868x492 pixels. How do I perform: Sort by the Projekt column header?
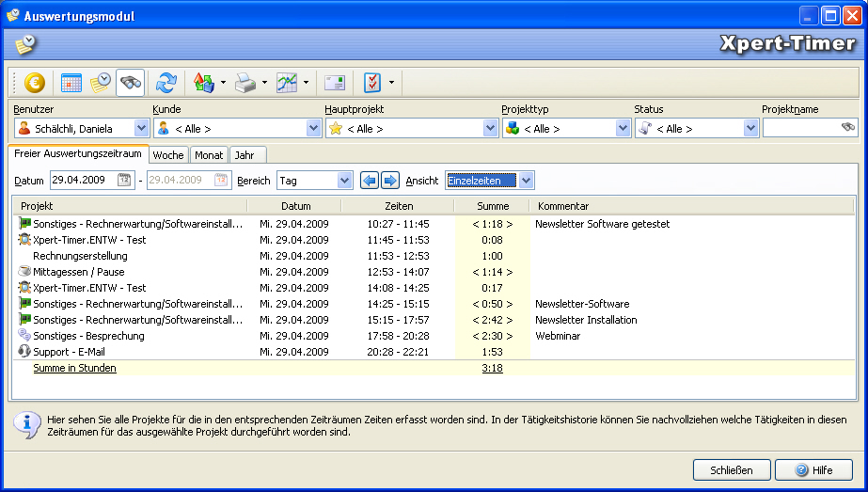coord(130,206)
